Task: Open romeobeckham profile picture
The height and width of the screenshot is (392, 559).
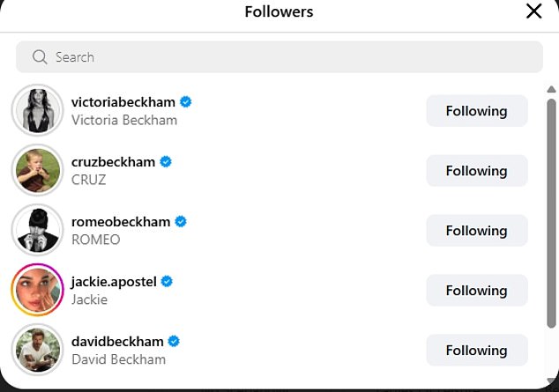Action: click(37, 231)
